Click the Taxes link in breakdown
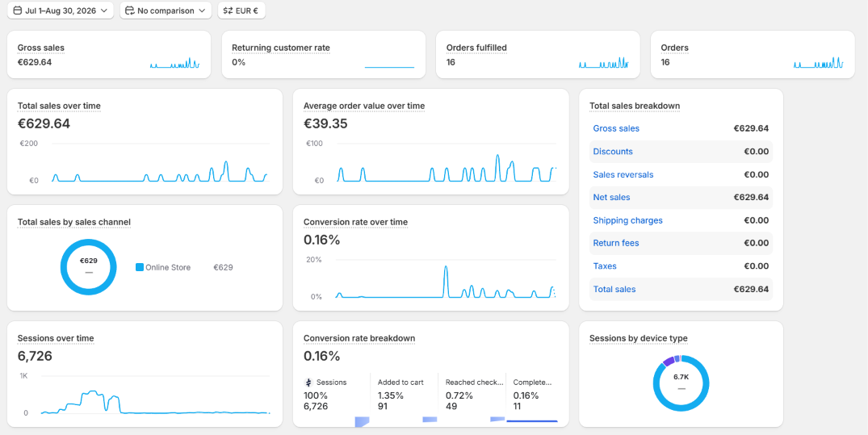Image resolution: width=868 pixels, height=435 pixels. pos(605,266)
